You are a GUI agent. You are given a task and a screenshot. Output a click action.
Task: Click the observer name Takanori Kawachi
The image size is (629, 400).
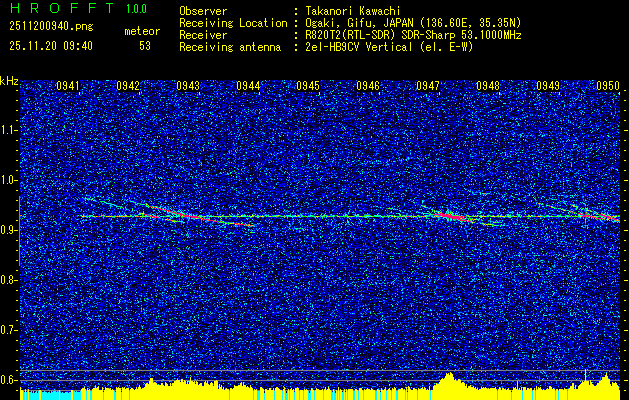point(353,11)
